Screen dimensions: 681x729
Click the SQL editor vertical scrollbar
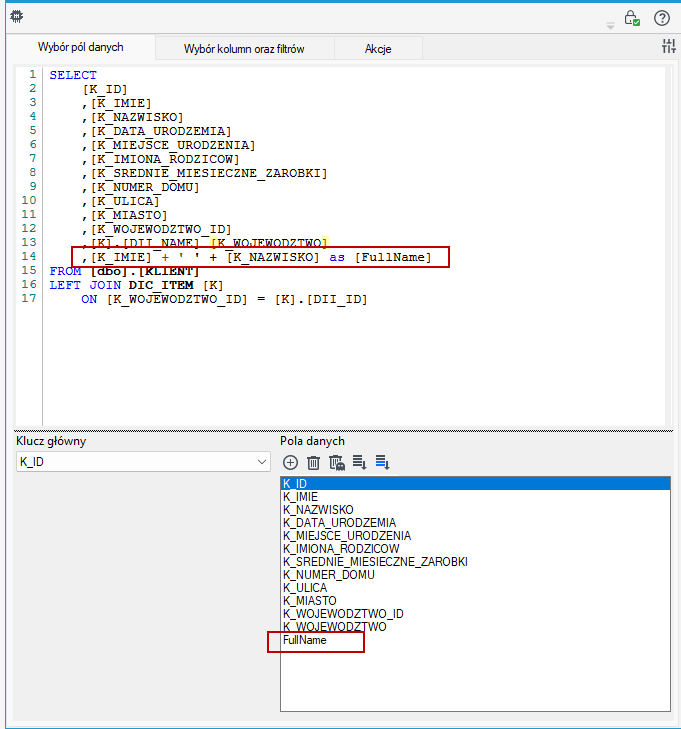point(668,246)
